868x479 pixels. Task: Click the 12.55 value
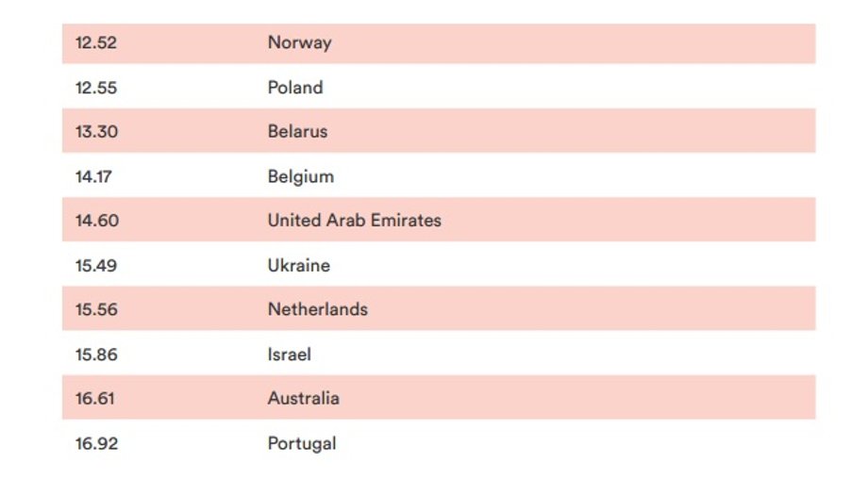pos(96,88)
